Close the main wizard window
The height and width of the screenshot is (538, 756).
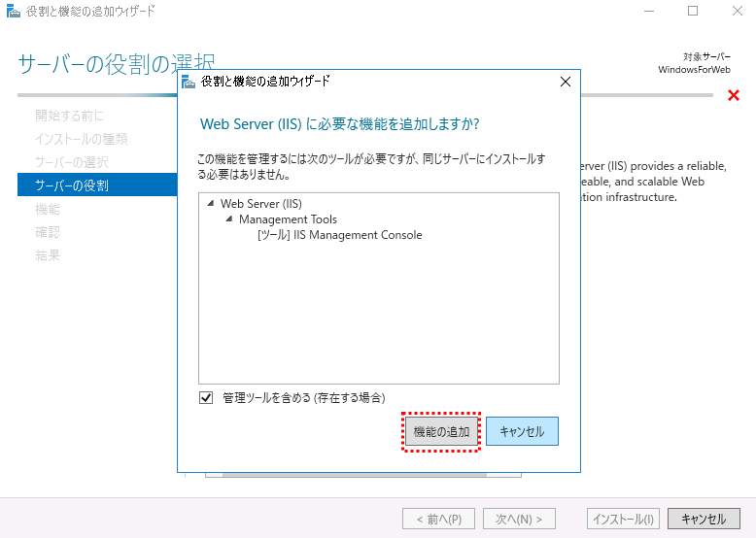[x=737, y=11]
